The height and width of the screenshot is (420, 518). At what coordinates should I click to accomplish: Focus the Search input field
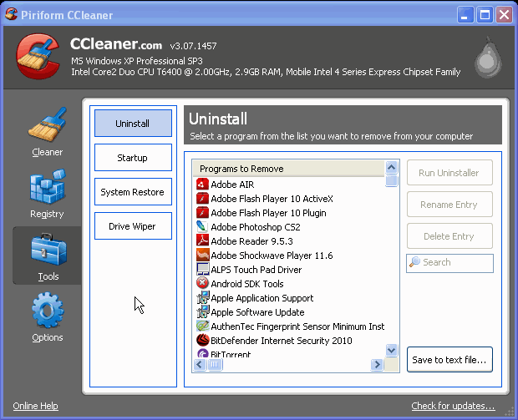click(x=449, y=263)
